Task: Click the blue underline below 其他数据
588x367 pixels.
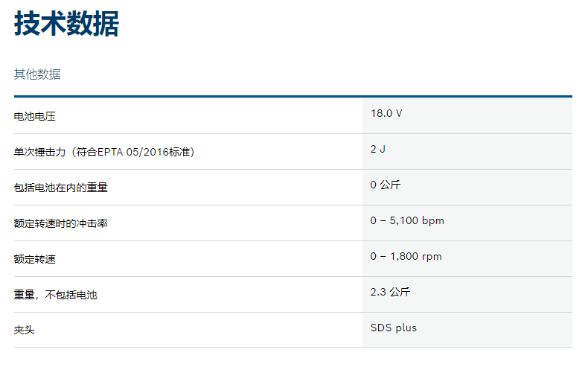Action: point(293,96)
